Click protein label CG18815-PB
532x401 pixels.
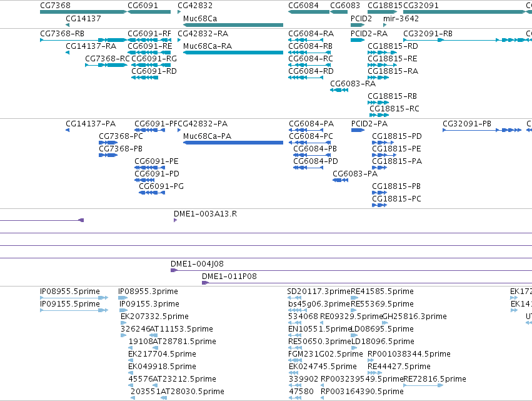tap(396, 187)
